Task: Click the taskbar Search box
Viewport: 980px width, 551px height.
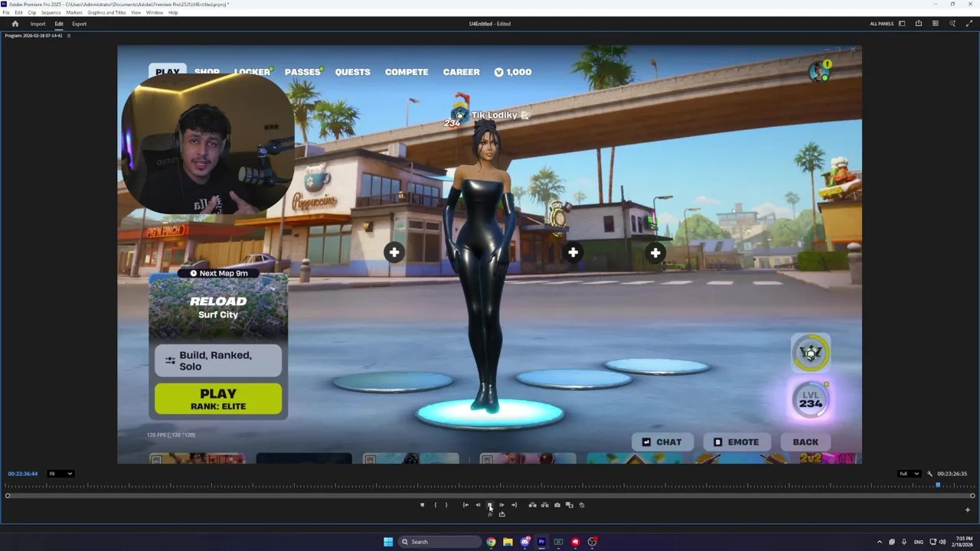Action: pyautogui.click(x=439, y=542)
